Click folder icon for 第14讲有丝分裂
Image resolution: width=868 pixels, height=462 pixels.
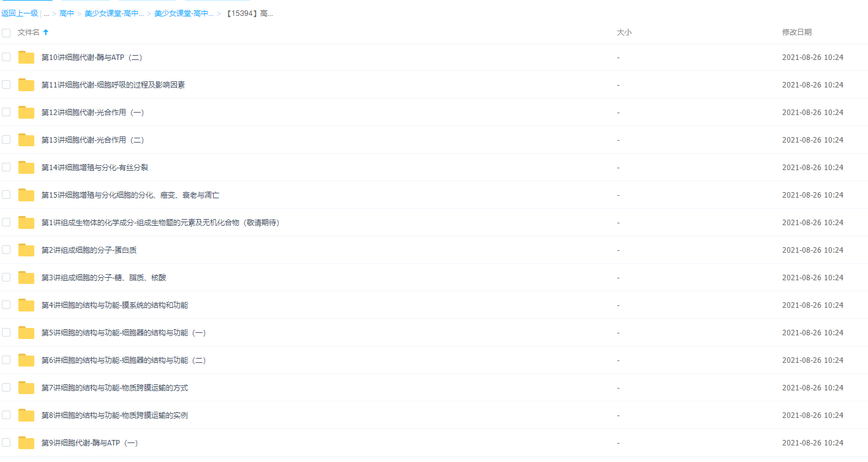(x=26, y=168)
